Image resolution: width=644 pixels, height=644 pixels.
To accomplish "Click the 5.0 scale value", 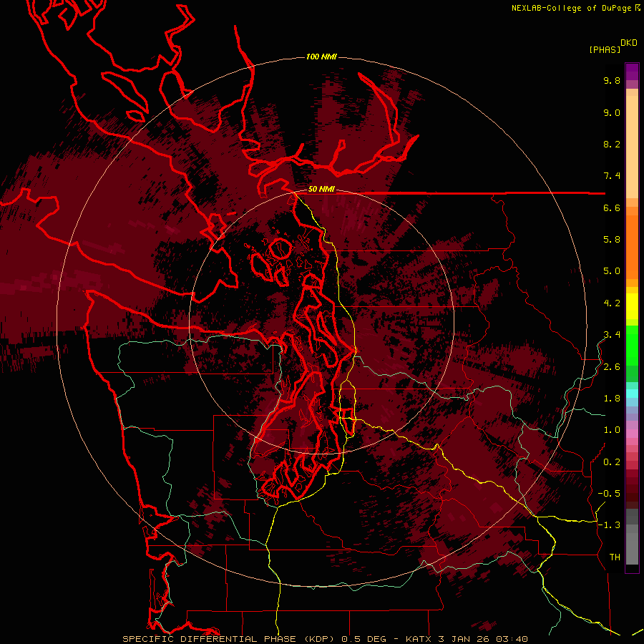I will (612, 271).
